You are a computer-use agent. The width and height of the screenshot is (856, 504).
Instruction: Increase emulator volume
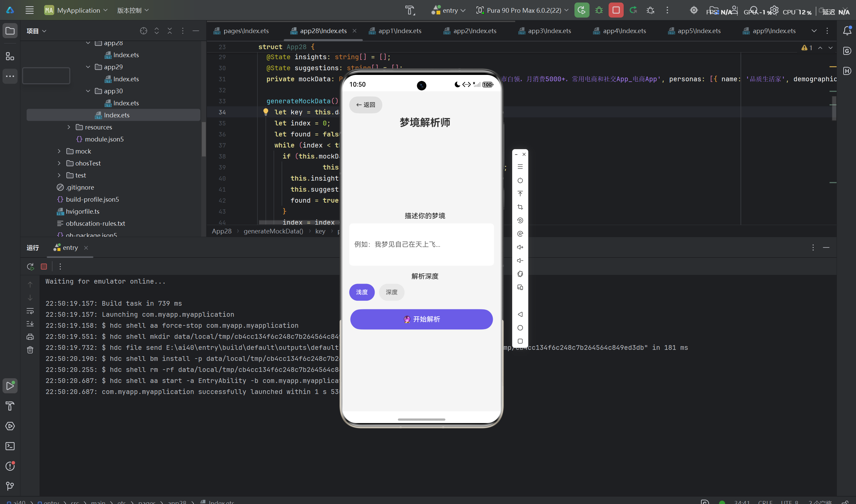[x=520, y=247]
